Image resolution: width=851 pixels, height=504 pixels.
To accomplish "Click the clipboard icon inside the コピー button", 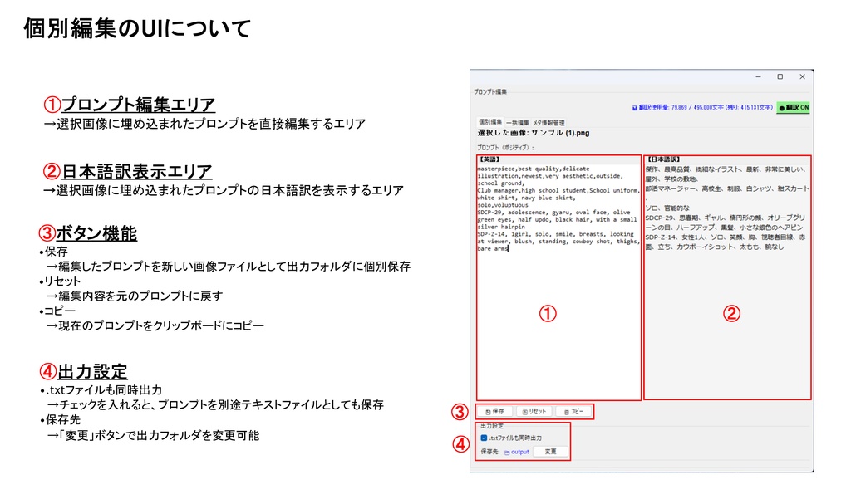I will click(567, 413).
